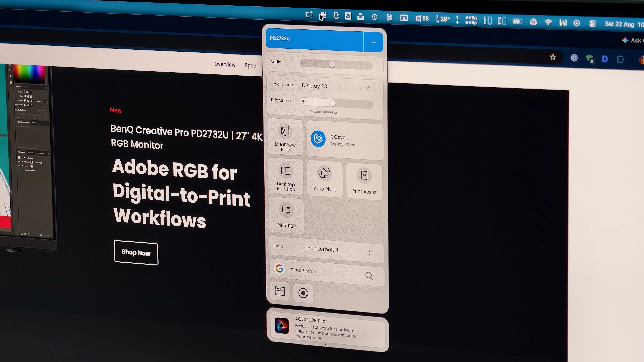Click the Google logo in Direct Search
Image resolution: width=644 pixels, height=362 pixels.
(279, 268)
